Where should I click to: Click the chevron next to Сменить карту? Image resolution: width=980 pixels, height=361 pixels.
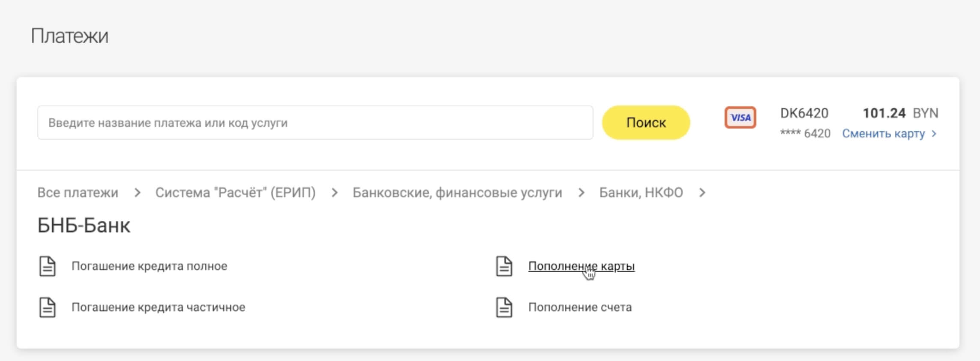click(934, 134)
